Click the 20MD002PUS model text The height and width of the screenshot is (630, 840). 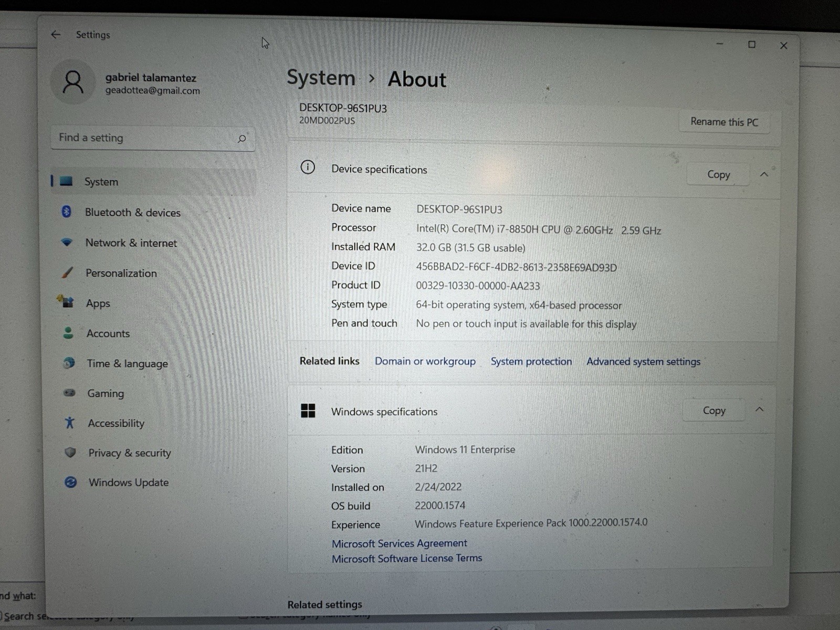coord(327,121)
